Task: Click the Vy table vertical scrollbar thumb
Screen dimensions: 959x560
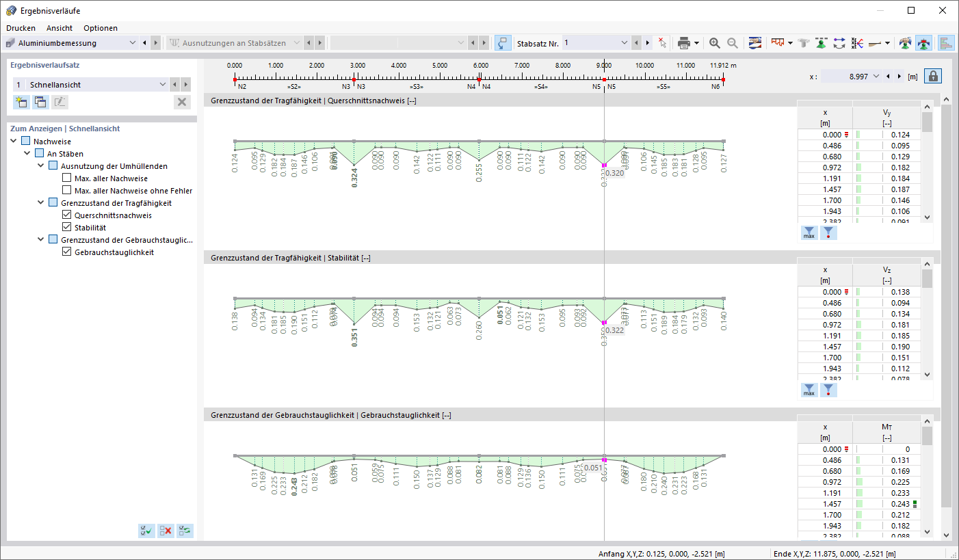Action: pyautogui.click(x=927, y=122)
